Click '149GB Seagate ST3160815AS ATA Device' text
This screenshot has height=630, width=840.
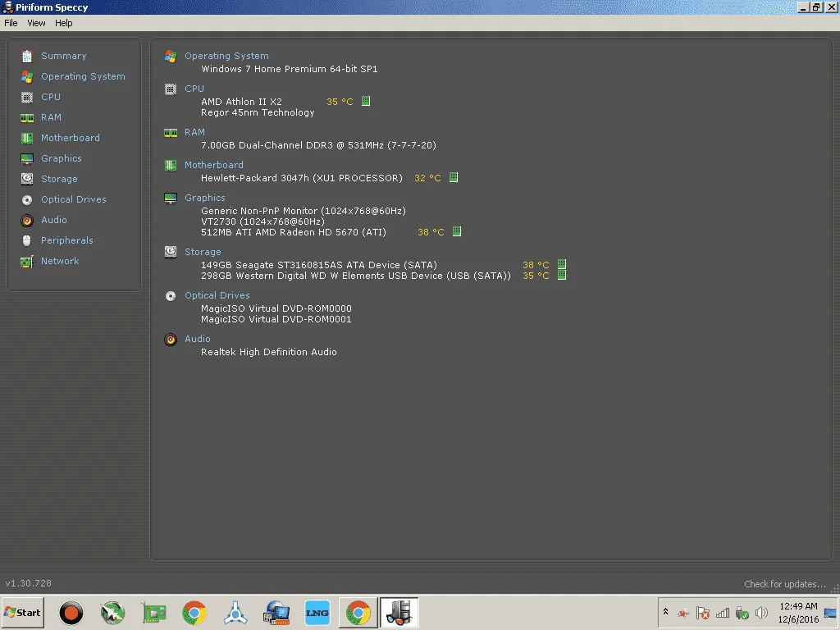click(300, 265)
